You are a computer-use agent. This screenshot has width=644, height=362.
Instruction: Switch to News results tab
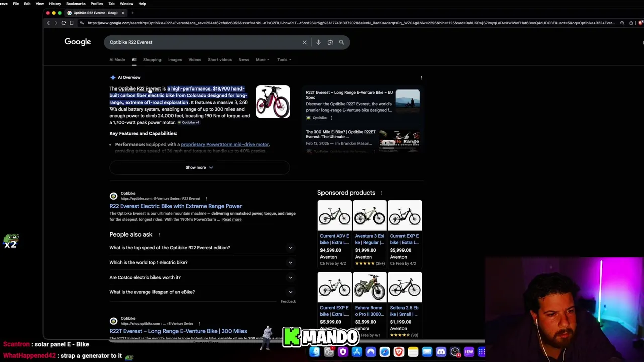[244, 60]
